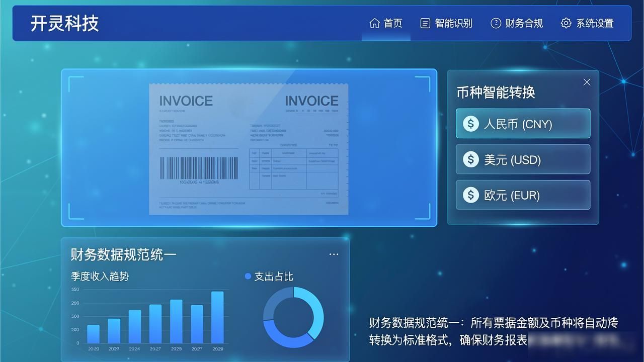This screenshot has width=644, height=362.
Task: Pick the 欧元 (EUR) currency option
Action: 523,195
